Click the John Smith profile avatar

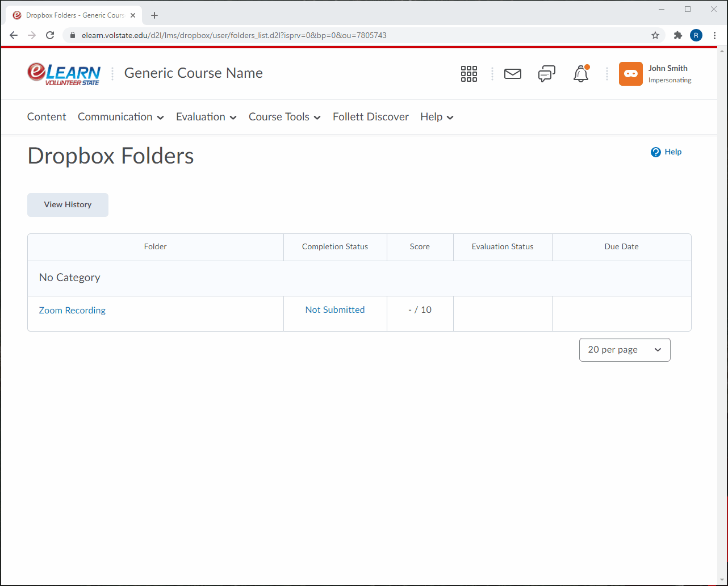click(630, 74)
